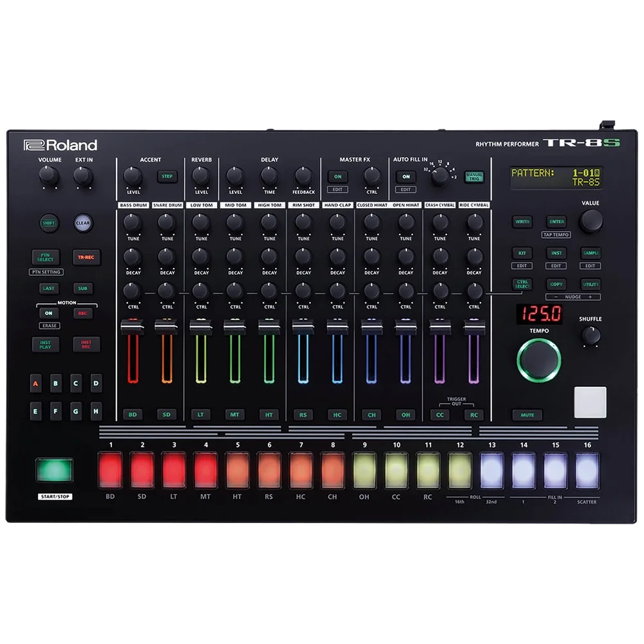
Task: Toggle MASTER FX ON button
Action: [337, 176]
